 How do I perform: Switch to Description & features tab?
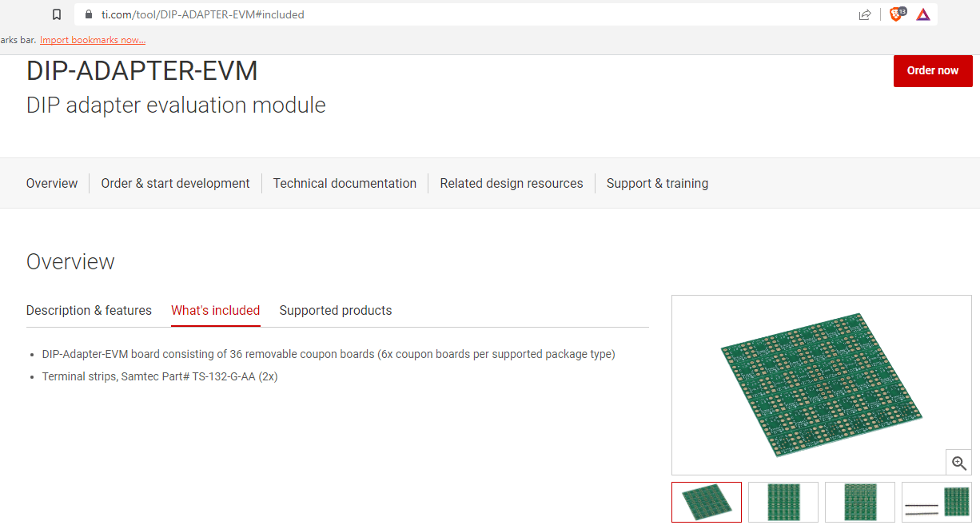click(x=89, y=310)
